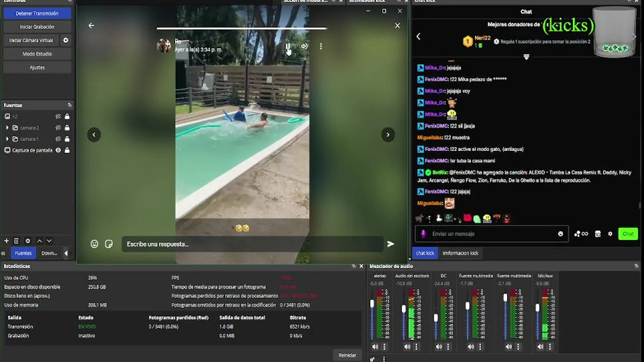Expand the camara 2 group
644x362 pixels.
[x=7, y=128]
